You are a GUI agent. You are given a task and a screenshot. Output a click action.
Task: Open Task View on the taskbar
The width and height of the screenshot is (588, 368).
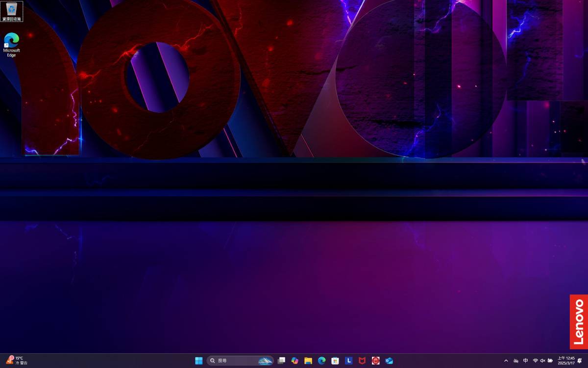pyautogui.click(x=281, y=361)
